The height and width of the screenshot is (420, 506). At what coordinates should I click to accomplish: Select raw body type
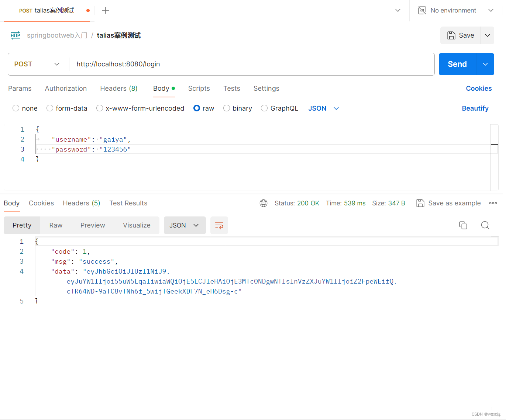point(197,108)
